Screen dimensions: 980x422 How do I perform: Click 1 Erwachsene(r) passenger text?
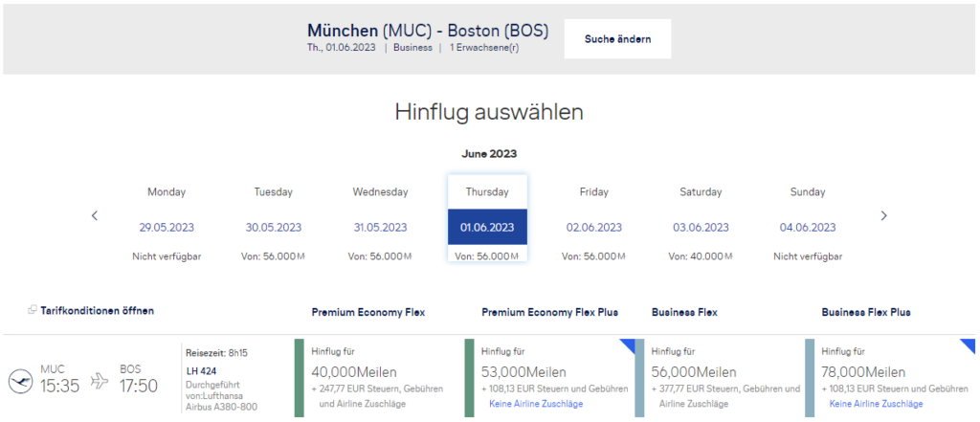click(483, 48)
